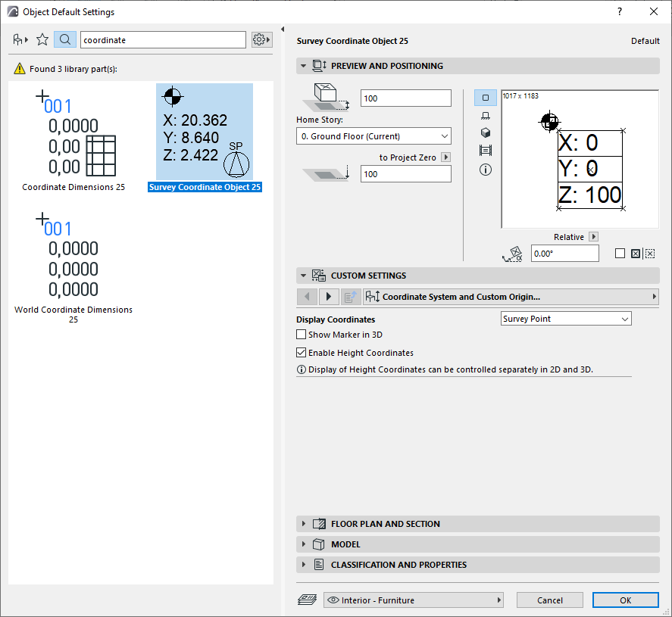
Task: Expand Classification and Properties panel
Action: pos(304,565)
